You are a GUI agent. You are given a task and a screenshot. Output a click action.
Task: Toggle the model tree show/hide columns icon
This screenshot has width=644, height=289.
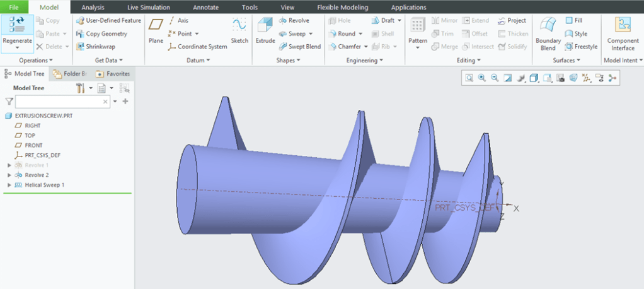click(x=124, y=88)
